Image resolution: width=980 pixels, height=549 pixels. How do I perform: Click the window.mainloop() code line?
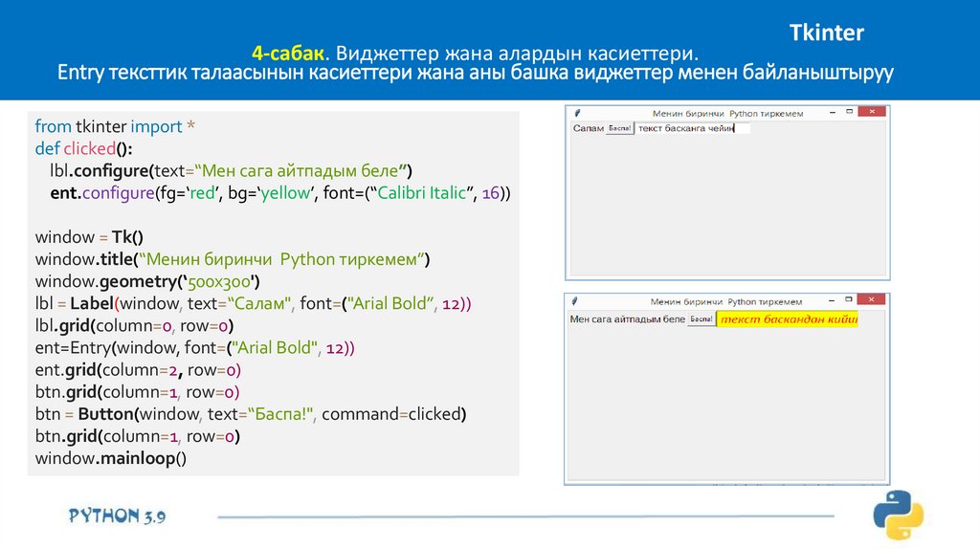coord(110,458)
